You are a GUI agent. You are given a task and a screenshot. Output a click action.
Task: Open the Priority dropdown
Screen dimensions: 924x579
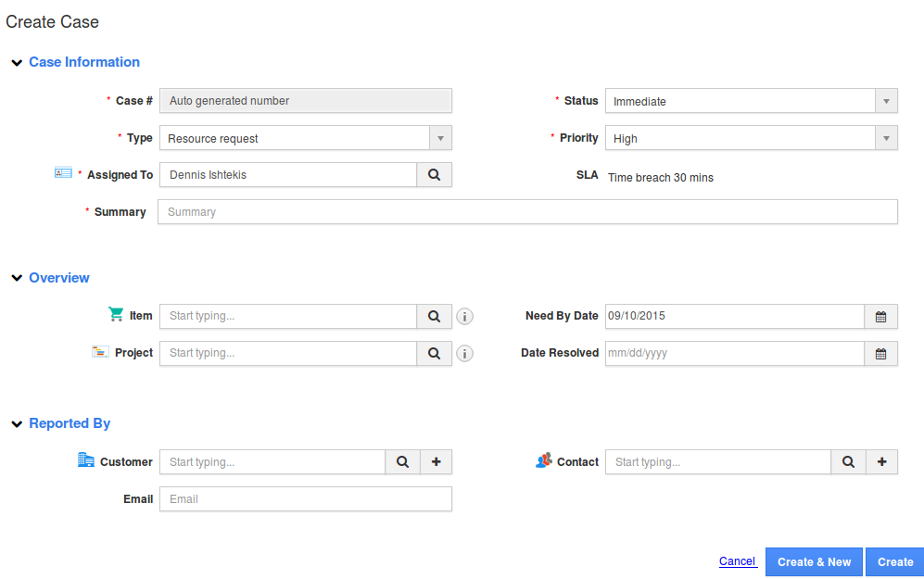pyautogui.click(x=886, y=138)
